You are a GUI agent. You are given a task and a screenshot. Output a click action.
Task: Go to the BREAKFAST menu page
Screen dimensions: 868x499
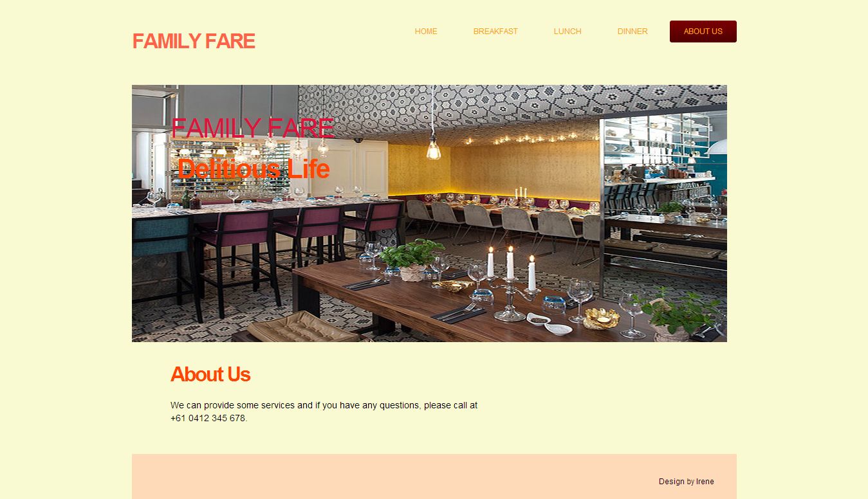coord(495,32)
